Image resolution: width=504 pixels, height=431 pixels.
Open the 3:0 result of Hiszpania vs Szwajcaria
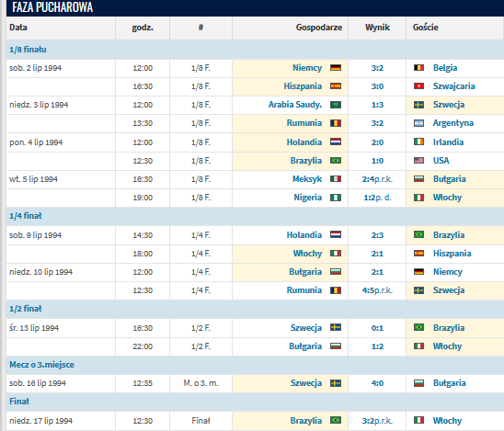pos(377,86)
